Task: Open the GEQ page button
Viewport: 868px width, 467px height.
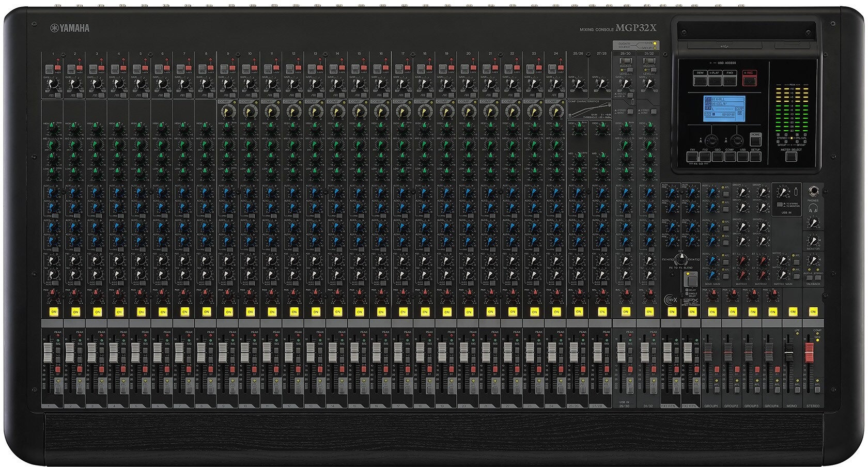Action: [718, 155]
